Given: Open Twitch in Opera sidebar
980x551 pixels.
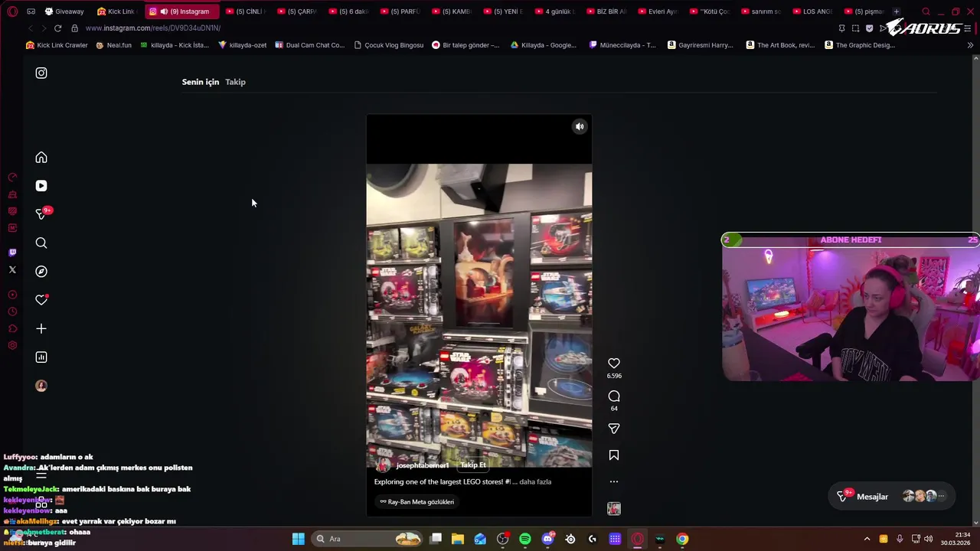Looking at the screenshot, I should [x=12, y=253].
